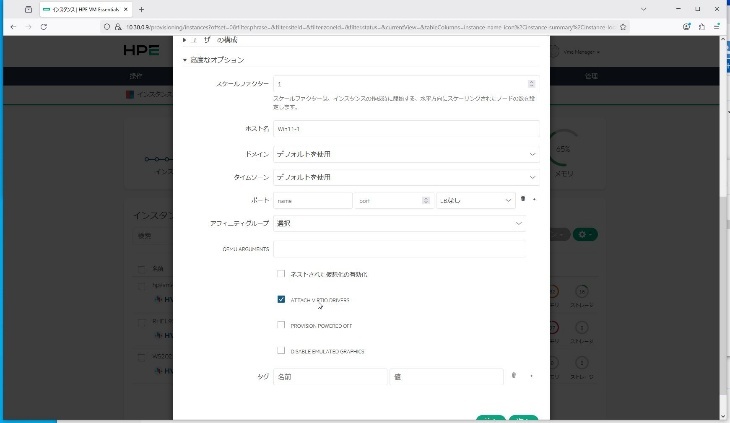
Task: Add a new port row with plus icon
Action: click(x=533, y=200)
